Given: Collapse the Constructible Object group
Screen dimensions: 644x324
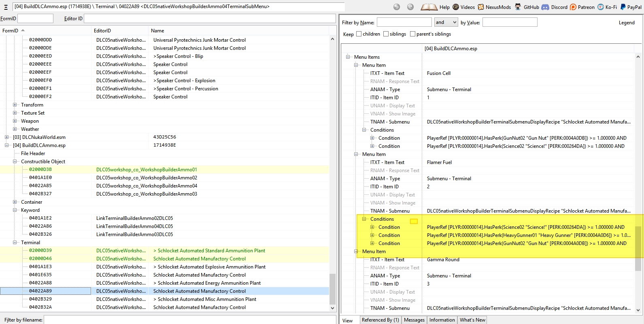Looking at the screenshot, I should click(x=15, y=162).
